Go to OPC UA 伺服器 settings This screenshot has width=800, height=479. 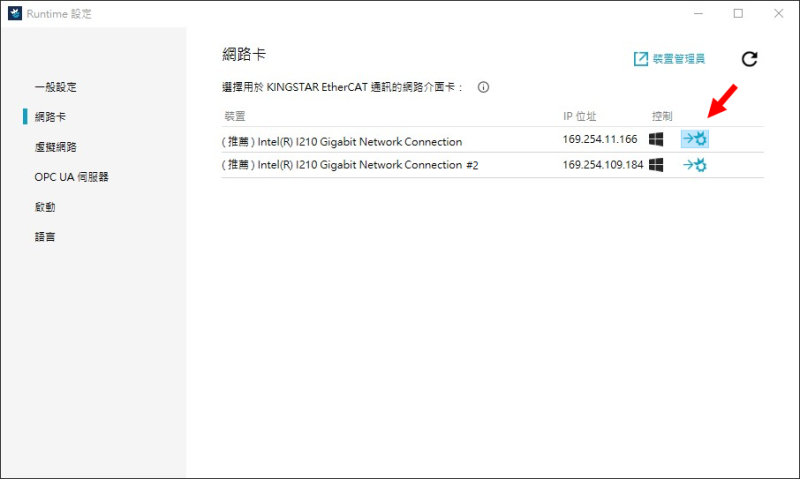(71, 177)
